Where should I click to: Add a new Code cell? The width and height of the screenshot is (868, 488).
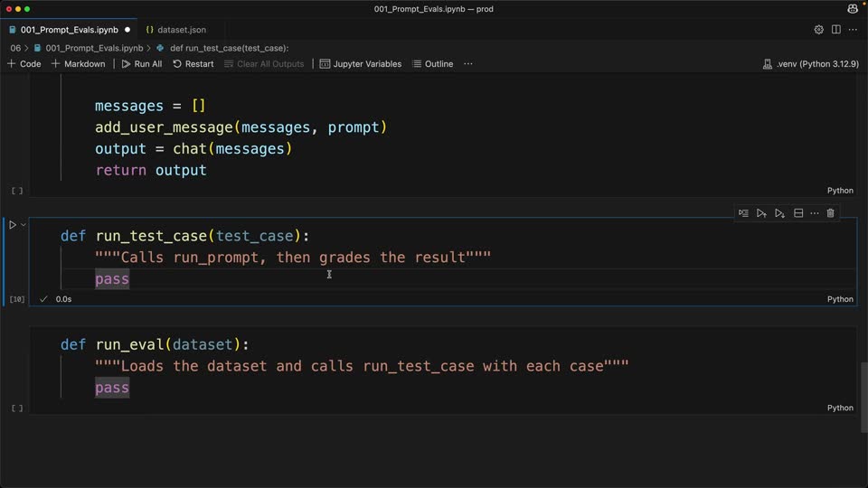coord(24,64)
